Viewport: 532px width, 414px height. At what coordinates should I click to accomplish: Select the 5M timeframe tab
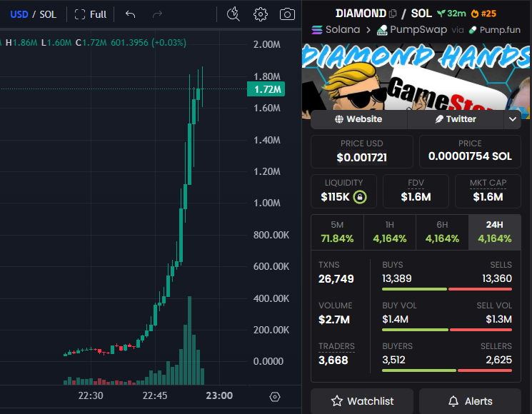(x=337, y=232)
